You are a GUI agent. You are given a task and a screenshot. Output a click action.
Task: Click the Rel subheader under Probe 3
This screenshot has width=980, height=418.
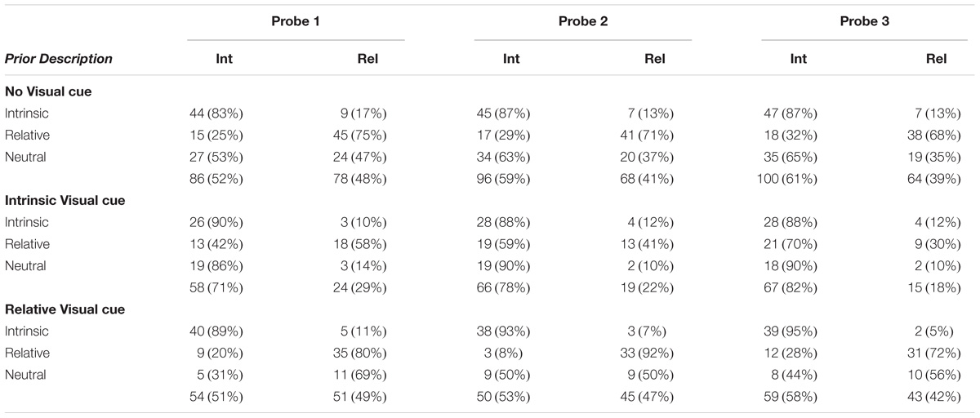tap(936, 59)
